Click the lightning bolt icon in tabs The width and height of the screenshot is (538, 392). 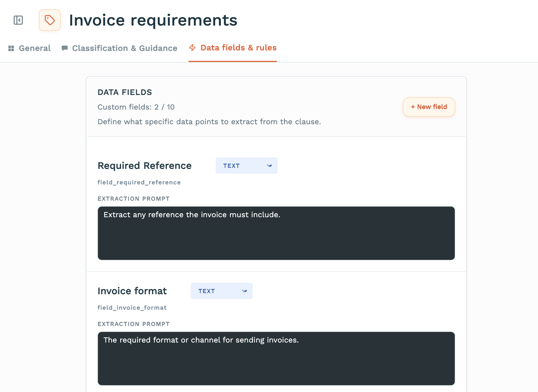pos(192,48)
